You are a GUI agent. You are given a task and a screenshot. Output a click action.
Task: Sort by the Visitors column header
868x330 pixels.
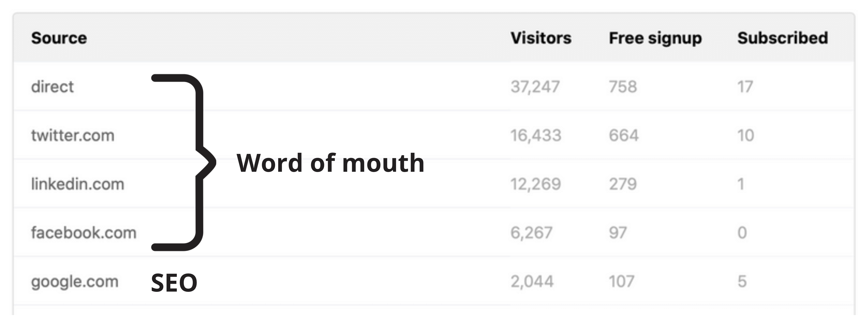[x=541, y=38]
